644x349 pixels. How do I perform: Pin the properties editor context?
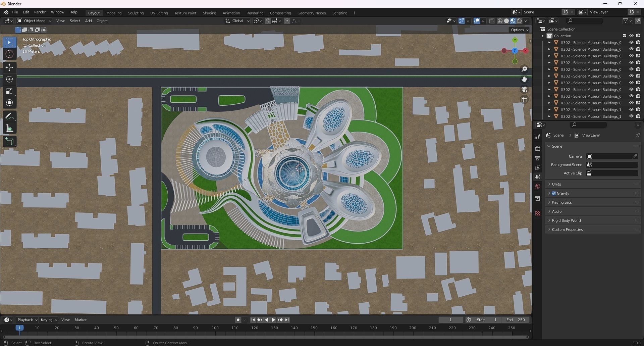pyautogui.click(x=638, y=135)
